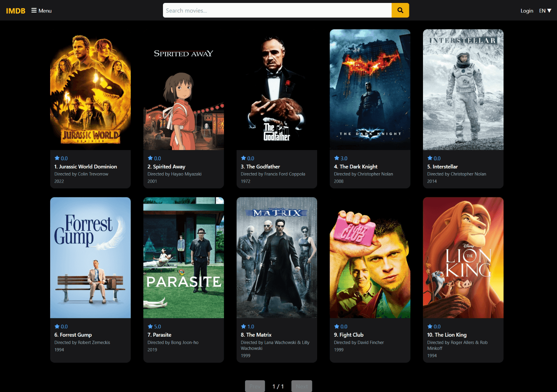The height and width of the screenshot is (392, 557).
Task: Click the star rating icon for The Dark Knight
Action: (x=337, y=158)
